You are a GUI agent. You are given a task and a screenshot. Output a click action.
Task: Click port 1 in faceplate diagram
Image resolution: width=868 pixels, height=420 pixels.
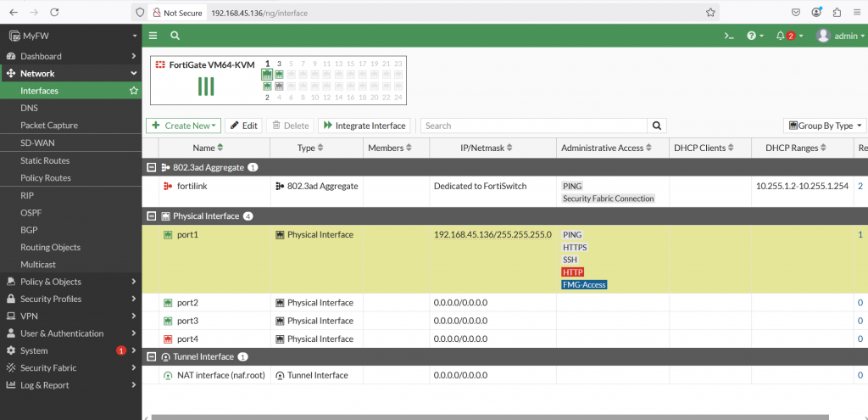pos(267,75)
